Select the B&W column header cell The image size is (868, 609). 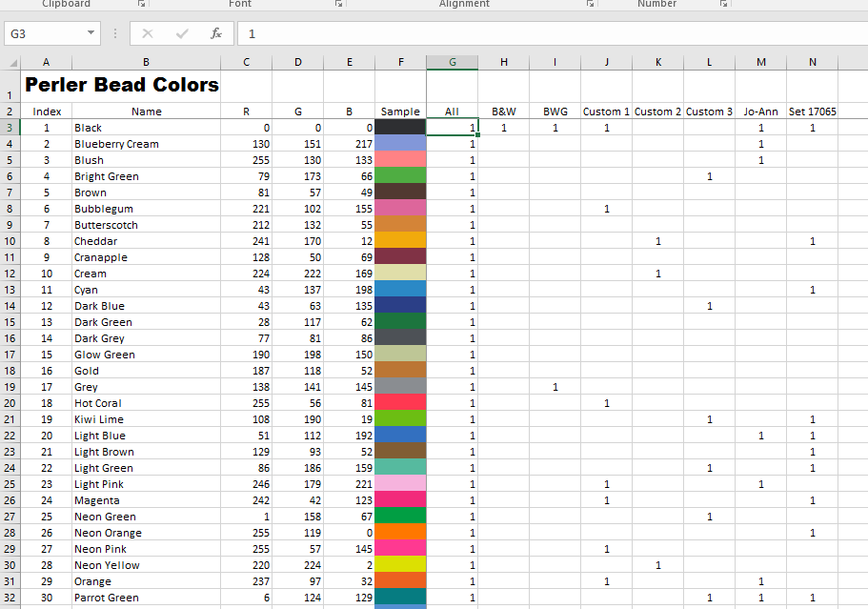click(x=503, y=111)
